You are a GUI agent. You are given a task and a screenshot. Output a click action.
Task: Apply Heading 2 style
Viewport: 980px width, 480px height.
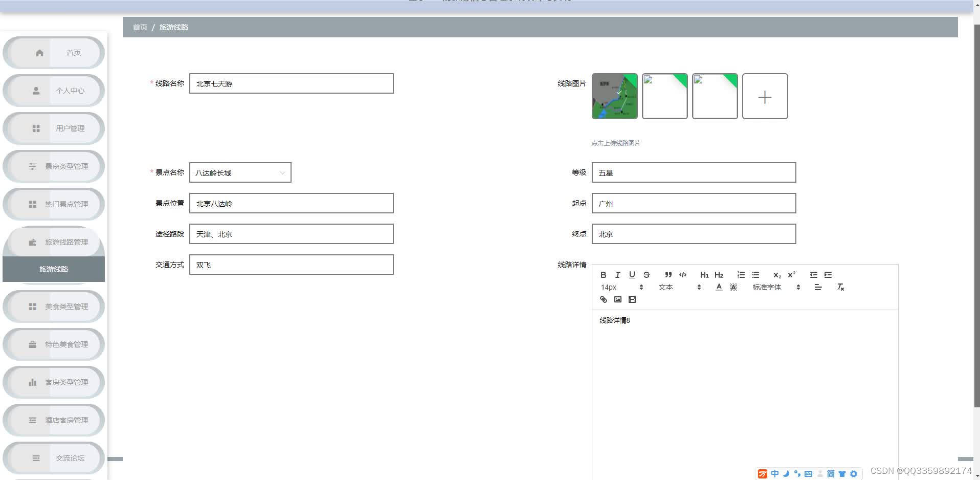(x=719, y=275)
